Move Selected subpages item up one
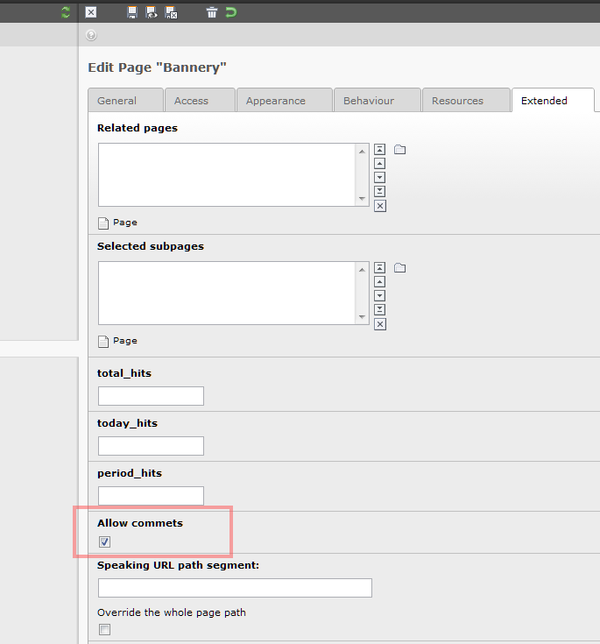Viewport: 600px width, 644px height. pyautogui.click(x=380, y=282)
